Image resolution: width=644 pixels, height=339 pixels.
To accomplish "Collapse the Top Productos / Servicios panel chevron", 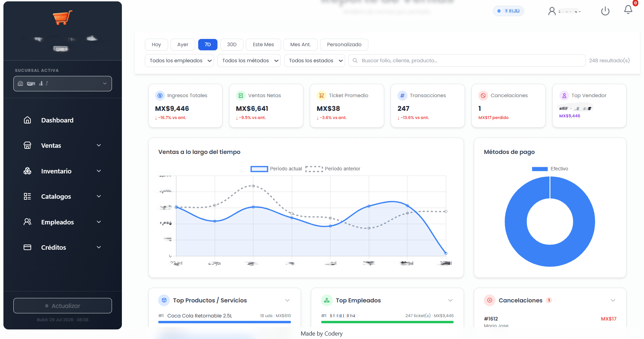I will (x=288, y=300).
